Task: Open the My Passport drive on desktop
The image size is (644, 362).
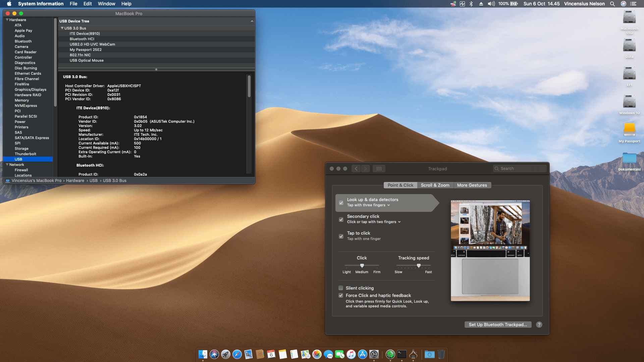Action: [x=629, y=130]
